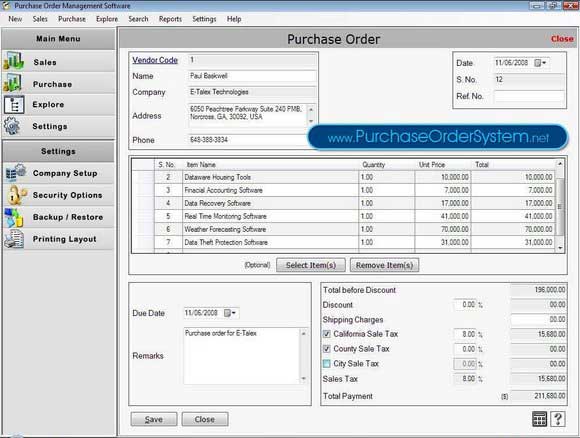The height and width of the screenshot is (438, 580).
Task: Click the Security Options padlock icon
Action: click(x=17, y=195)
